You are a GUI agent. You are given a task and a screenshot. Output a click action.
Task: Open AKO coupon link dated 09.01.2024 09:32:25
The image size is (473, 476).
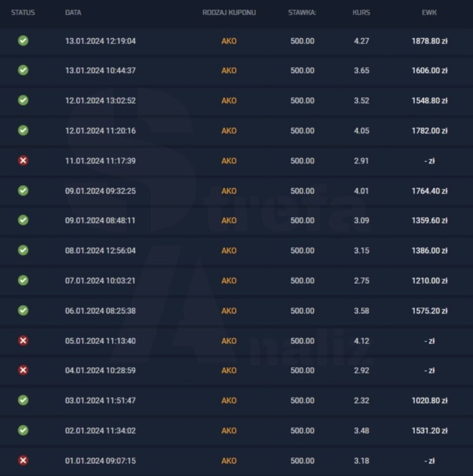(x=229, y=191)
